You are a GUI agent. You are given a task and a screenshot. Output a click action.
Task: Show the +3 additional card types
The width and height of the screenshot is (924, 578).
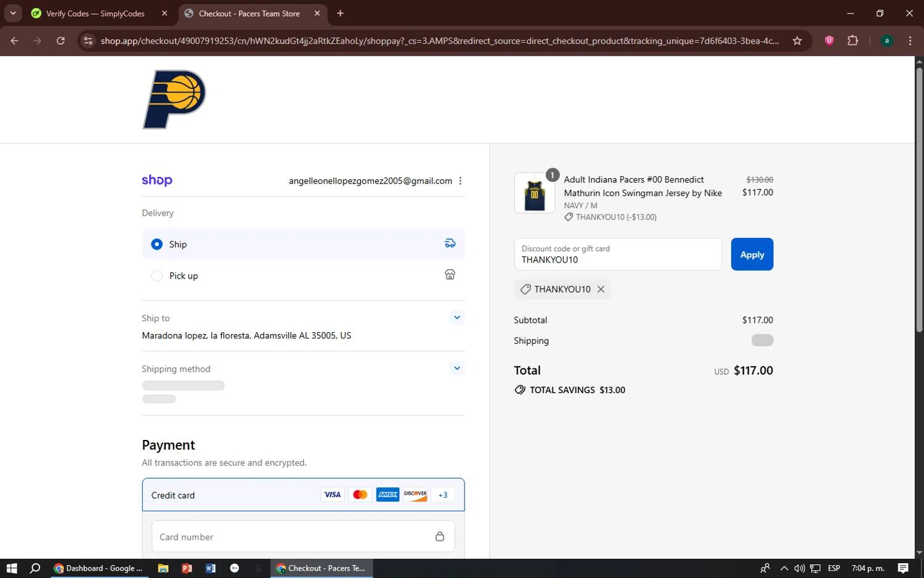click(x=443, y=495)
